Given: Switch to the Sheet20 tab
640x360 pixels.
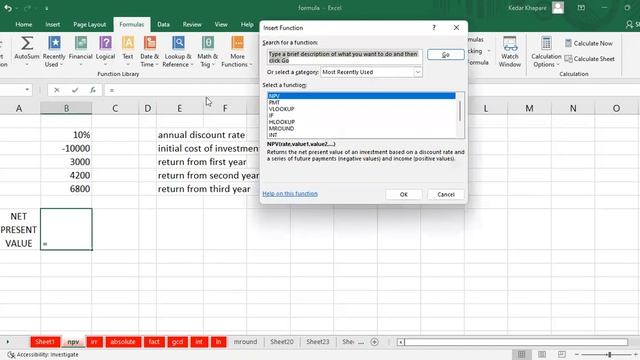Looking at the screenshot, I should pos(282,342).
